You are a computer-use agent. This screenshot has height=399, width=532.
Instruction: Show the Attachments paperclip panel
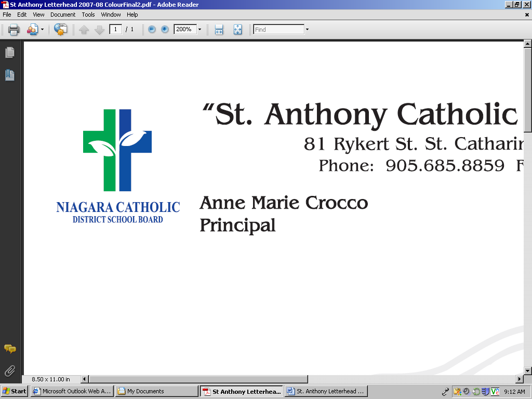(x=9, y=371)
